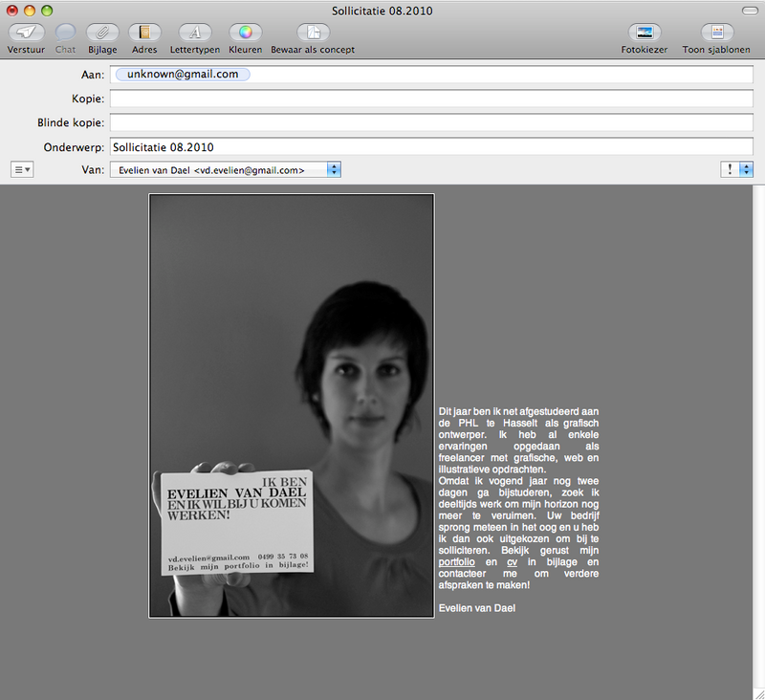
Task: Zoom the window with green button
Action: point(47,11)
